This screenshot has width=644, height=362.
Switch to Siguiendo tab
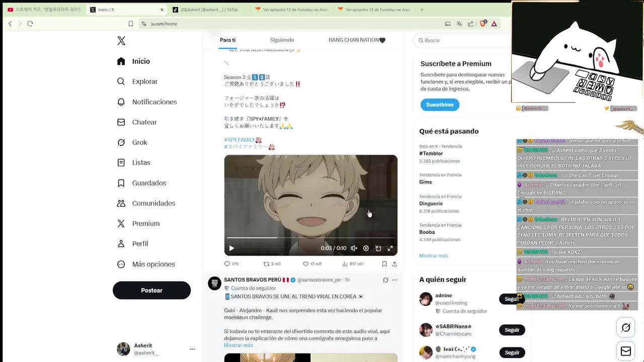pyautogui.click(x=282, y=40)
